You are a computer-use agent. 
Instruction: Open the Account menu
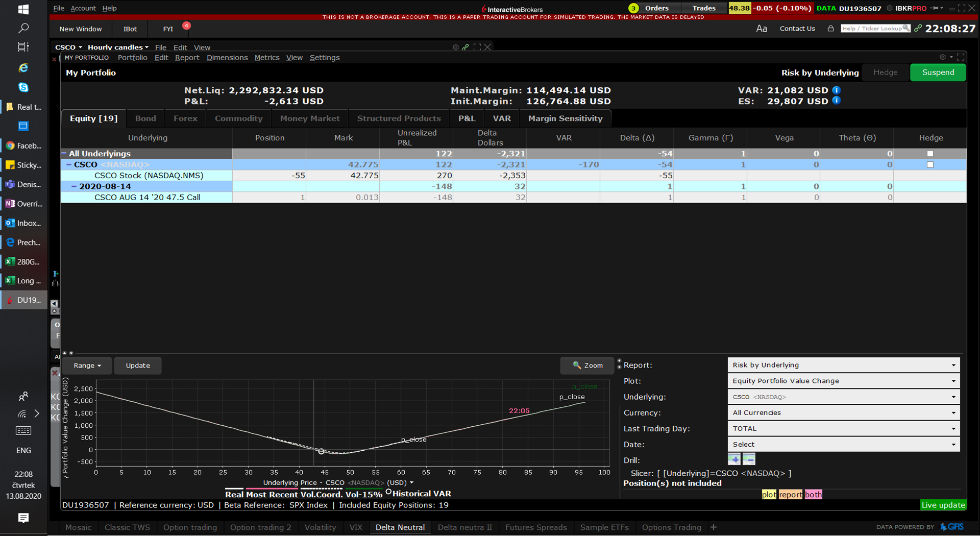point(83,8)
